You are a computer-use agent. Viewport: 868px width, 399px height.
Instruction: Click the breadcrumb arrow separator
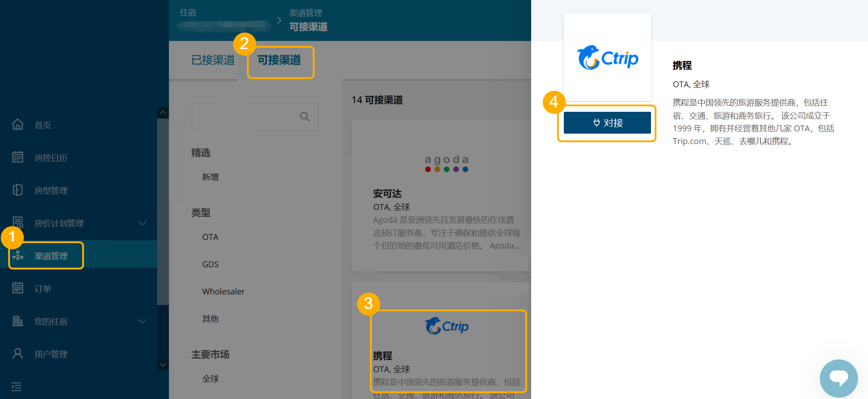(x=279, y=20)
